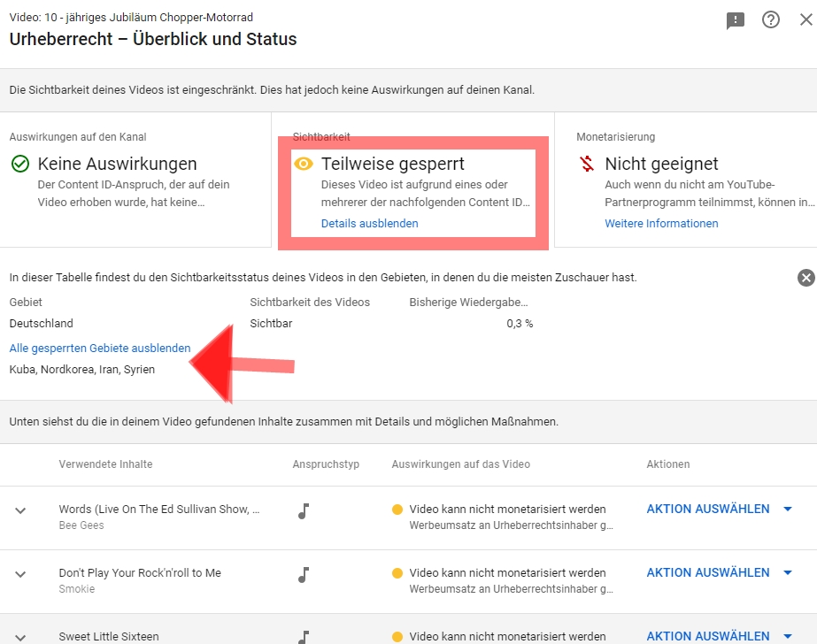Click the Smokie artist name
This screenshot has height=644, width=817.
coord(77,589)
